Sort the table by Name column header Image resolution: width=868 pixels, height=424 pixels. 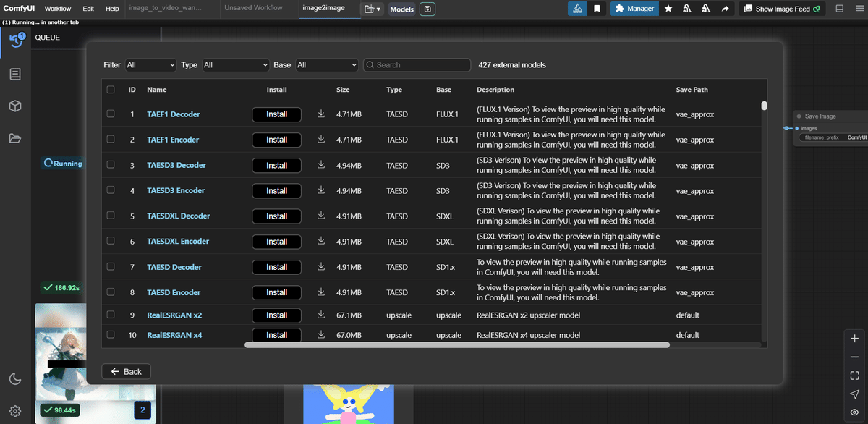pyautogui.click(x=157, y=90)
